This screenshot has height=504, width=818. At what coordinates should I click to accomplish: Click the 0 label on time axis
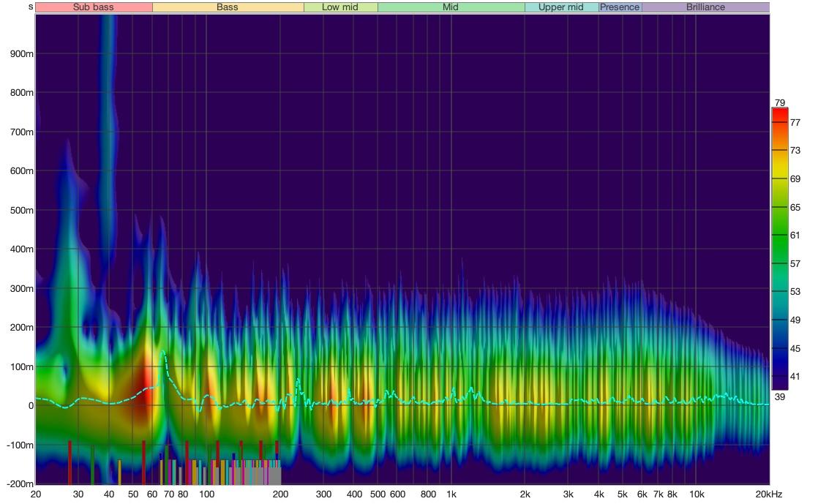(31, 406)
